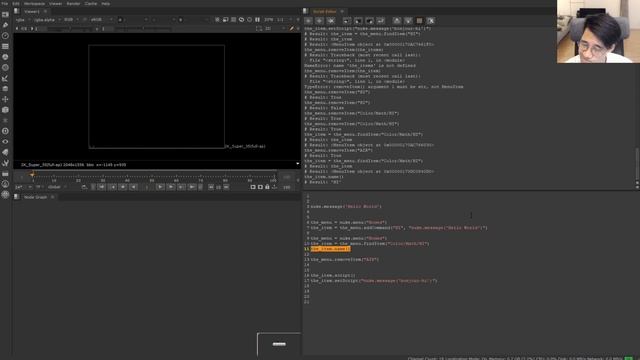Open the Render menu

(73, 3)
